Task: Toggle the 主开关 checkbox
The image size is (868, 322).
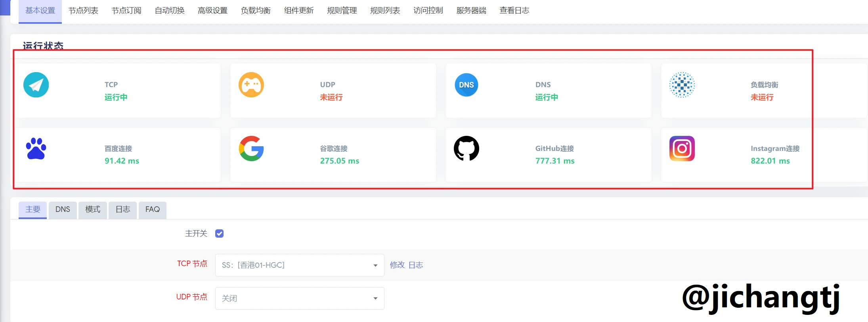Action: point(219,234)
